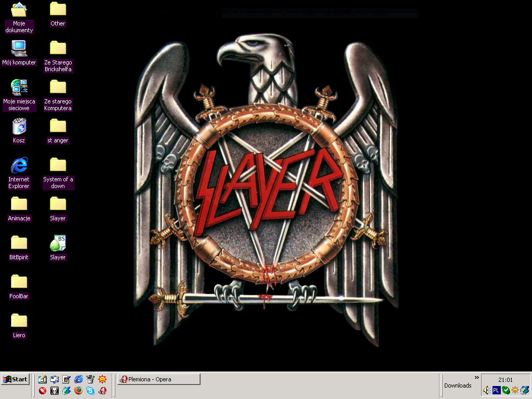Open the Slayer folder on desktop

pos(57,204)
